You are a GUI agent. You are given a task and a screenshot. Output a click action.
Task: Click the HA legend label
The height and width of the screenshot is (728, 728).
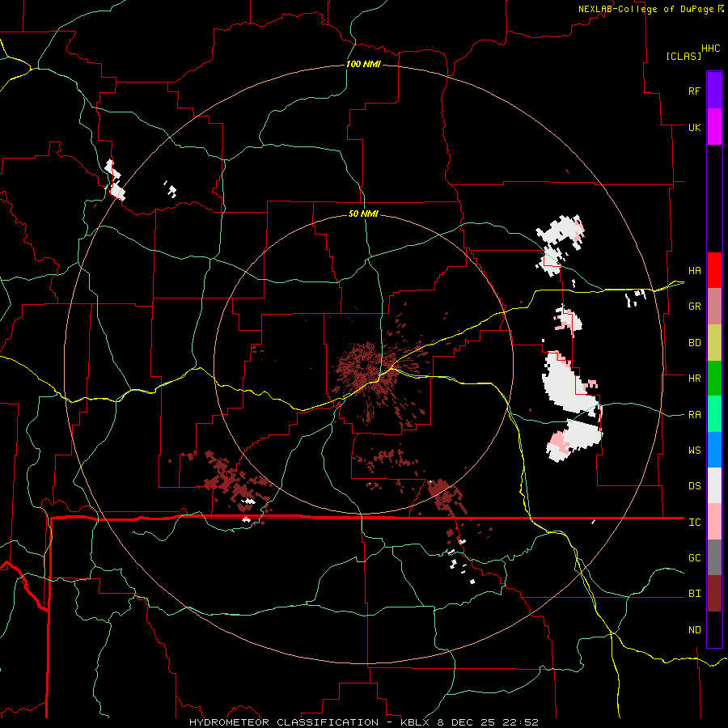pos(694,271)
